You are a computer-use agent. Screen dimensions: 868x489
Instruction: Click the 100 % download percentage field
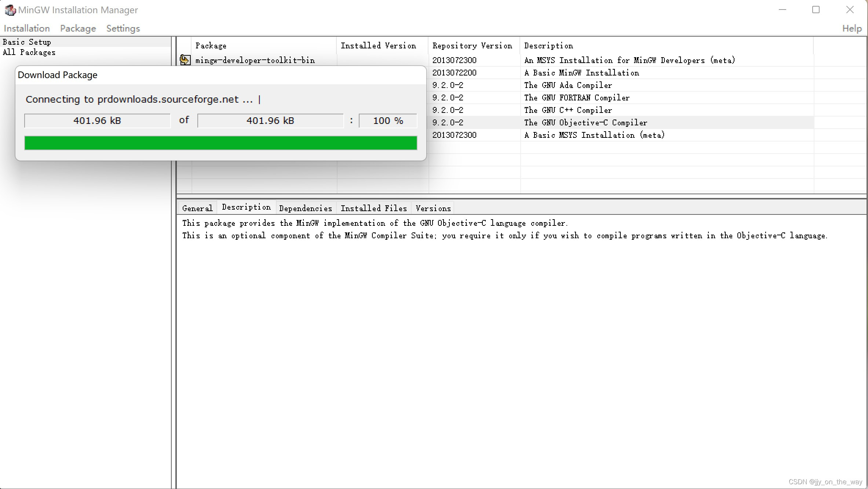tap(388, 121)
